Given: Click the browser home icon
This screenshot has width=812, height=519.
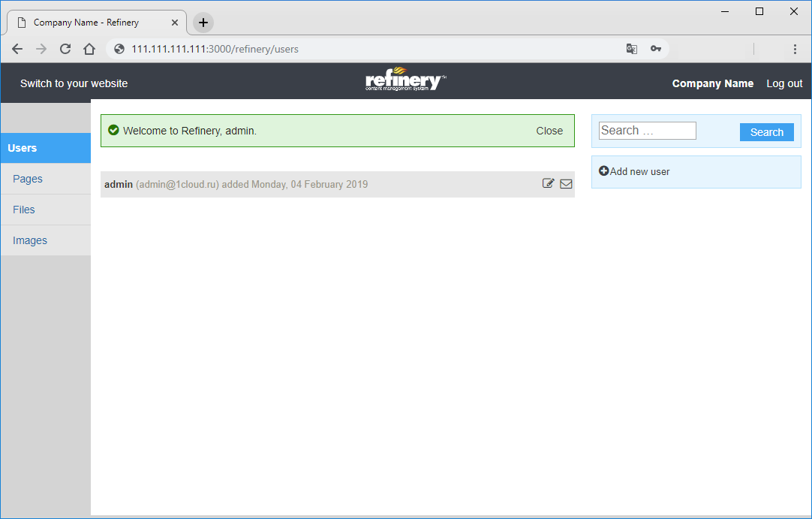Looking at the screenshot, I should click(89, 49).
